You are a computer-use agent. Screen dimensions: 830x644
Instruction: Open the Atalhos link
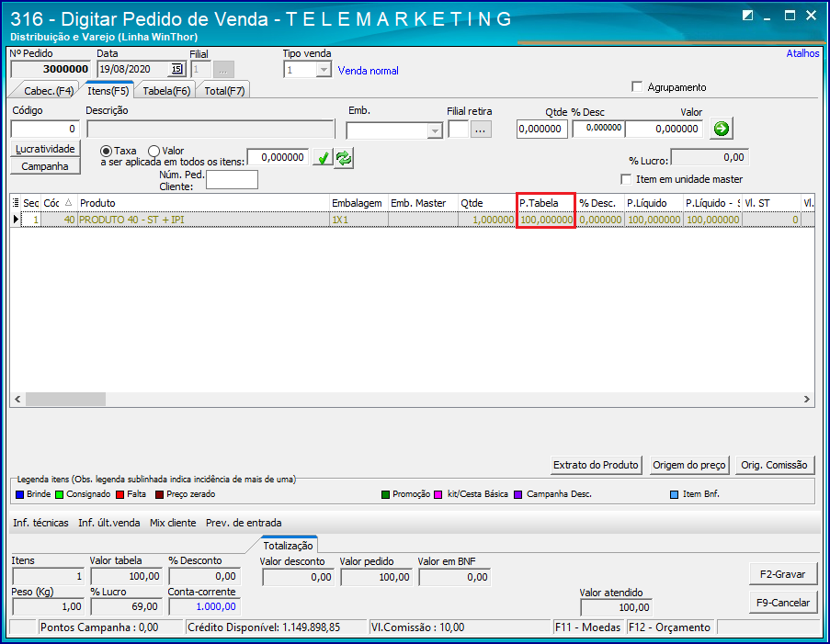802,53
